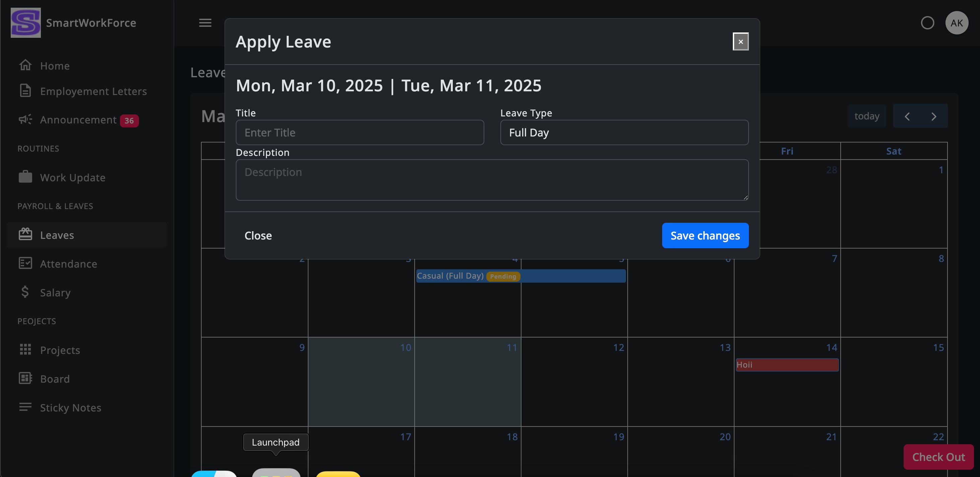Click the Attendance checklist icon

[25, 263]
